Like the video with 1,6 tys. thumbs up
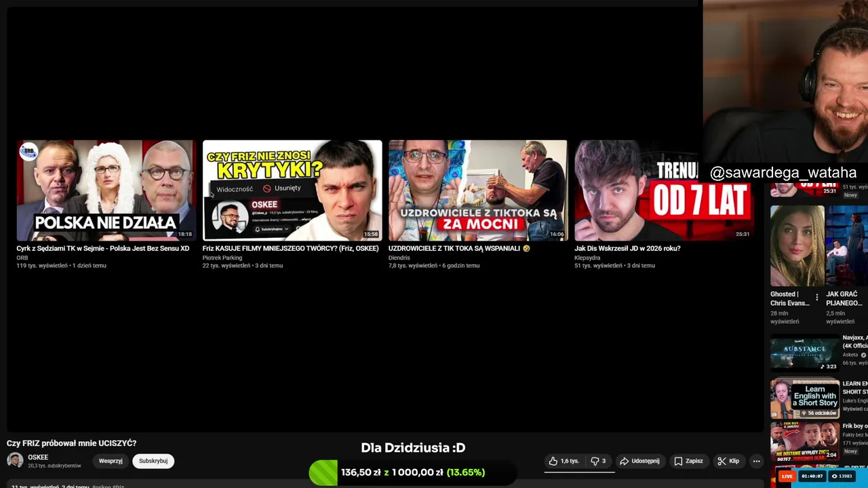This screenshot has width=868, height=488. 564,461
